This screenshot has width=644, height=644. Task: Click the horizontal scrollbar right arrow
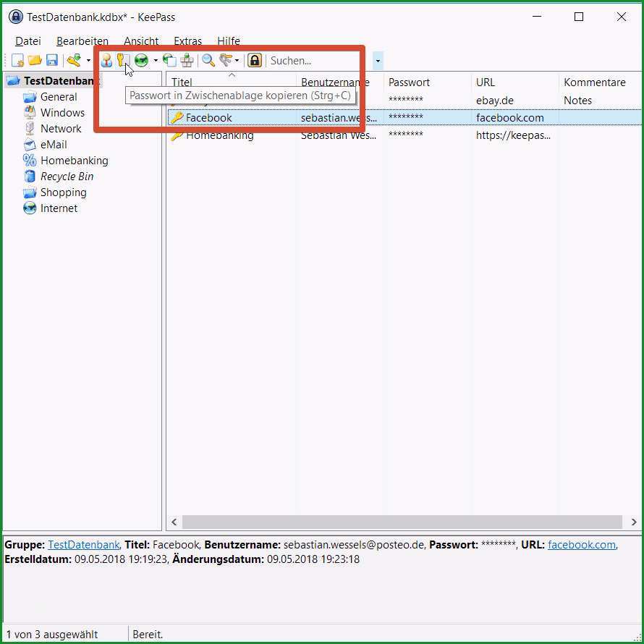(634, 522)
